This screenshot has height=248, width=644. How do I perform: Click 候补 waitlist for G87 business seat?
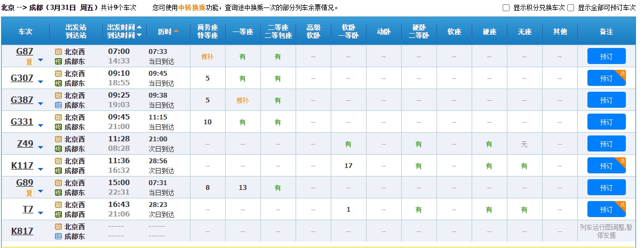click(x=207, y=57)
